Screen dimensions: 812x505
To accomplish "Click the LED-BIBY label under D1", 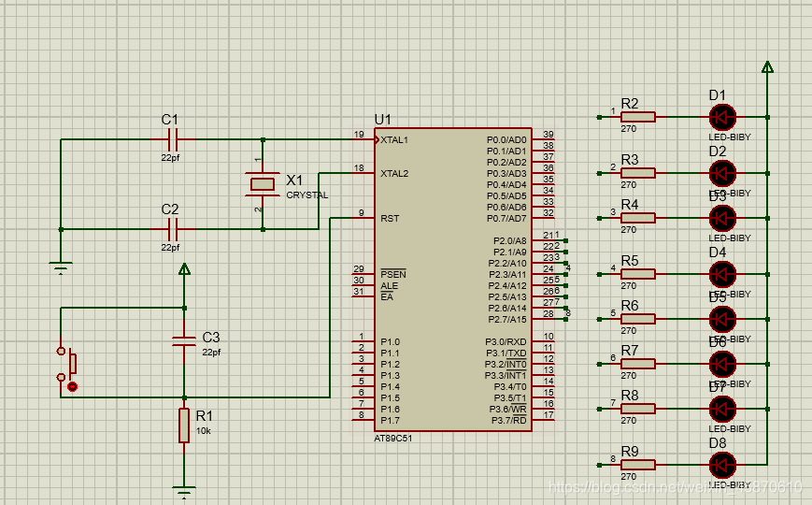I will coord(729,137).
